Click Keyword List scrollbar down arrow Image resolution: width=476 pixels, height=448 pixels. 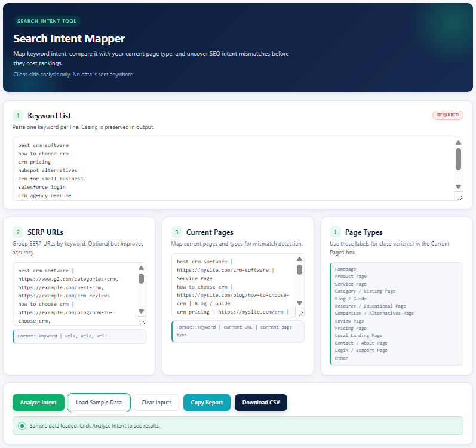[x=459, y=186]
